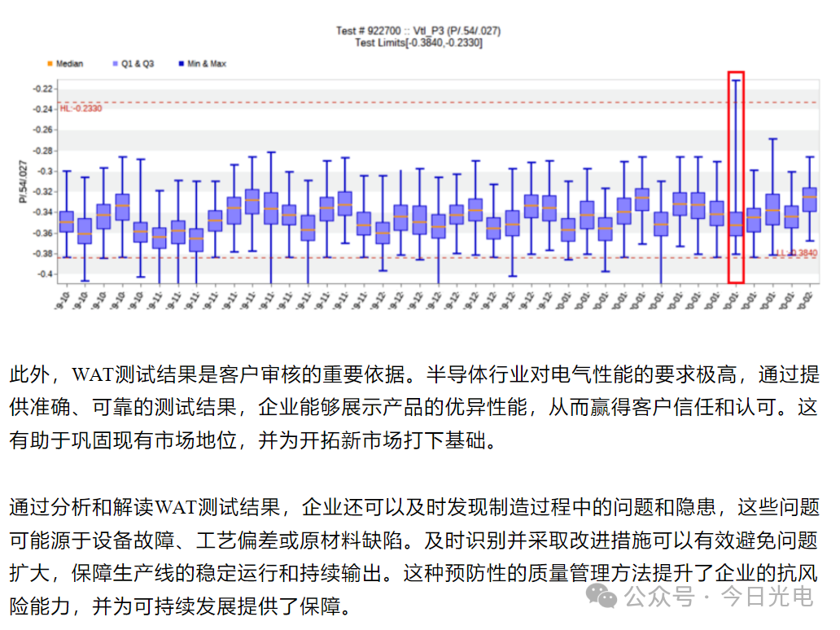Click the '-0.24' y-axis tick label

click(x=42, y=109)
